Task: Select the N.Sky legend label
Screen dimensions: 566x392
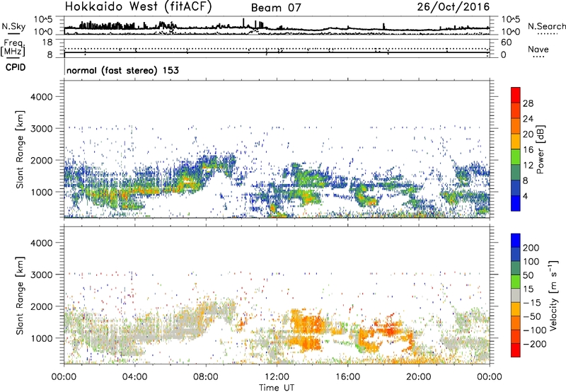Action: click(13, 26)
